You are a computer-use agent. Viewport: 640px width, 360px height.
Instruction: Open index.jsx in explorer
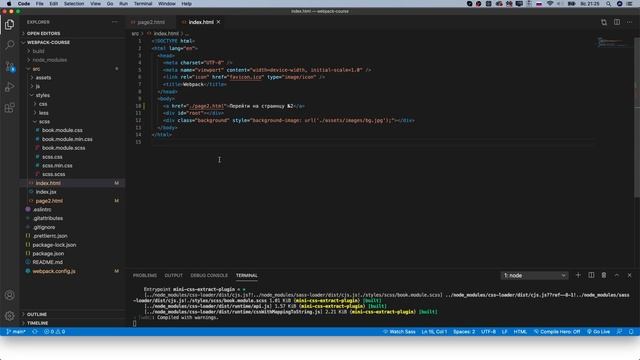point(46,192)
